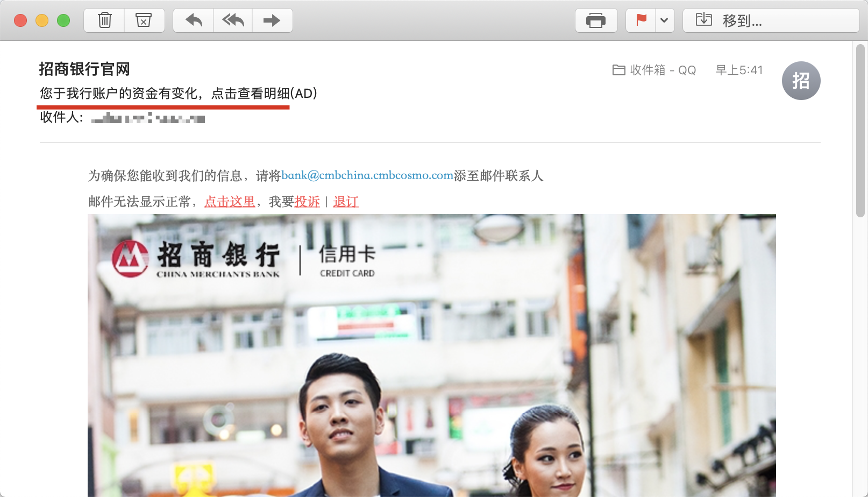The width and height of the screenshot is (868, 497).
Task: Click the blurred recipient address
Action: point(148,118)
